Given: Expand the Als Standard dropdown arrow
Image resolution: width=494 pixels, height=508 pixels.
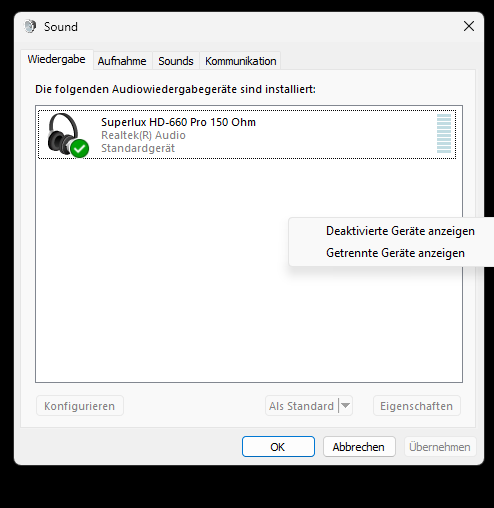Looking at the screenshot, I should (346, 406).
